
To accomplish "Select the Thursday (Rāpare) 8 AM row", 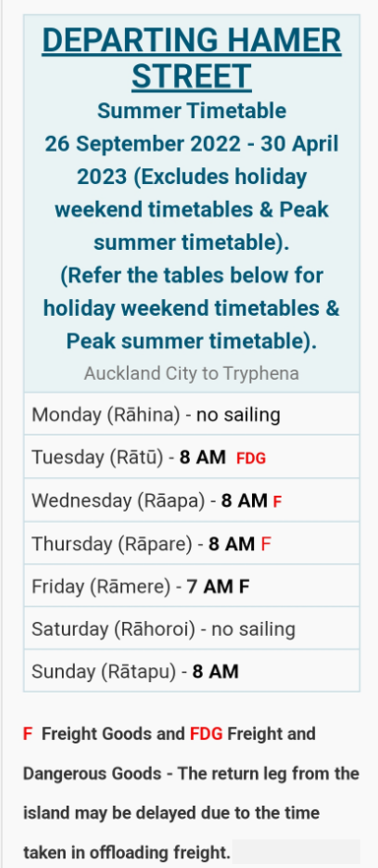I will click(192, 543).
